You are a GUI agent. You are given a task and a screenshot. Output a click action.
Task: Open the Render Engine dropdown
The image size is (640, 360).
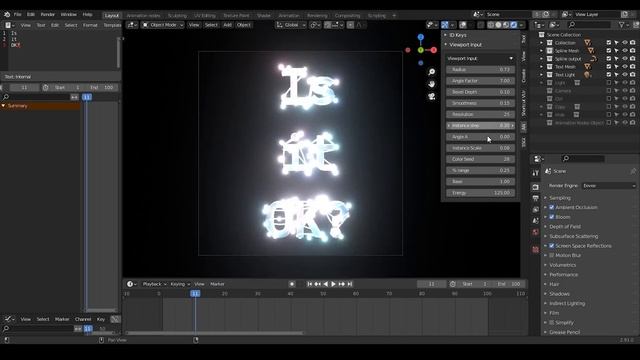coord(609,186)
